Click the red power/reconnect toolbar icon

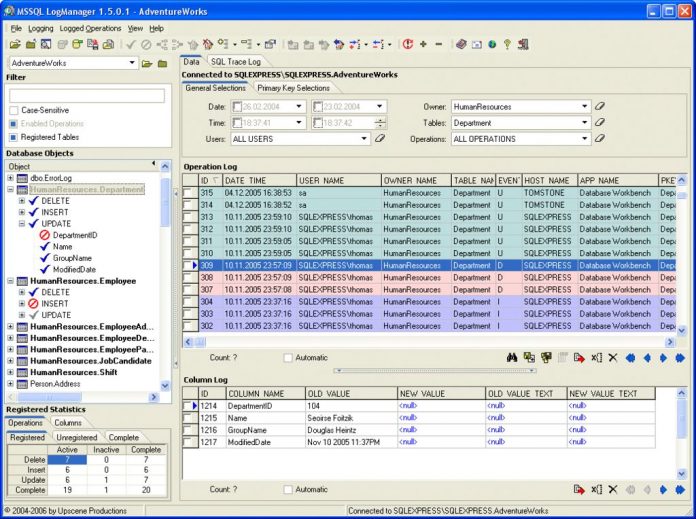(x=407, y=44)
